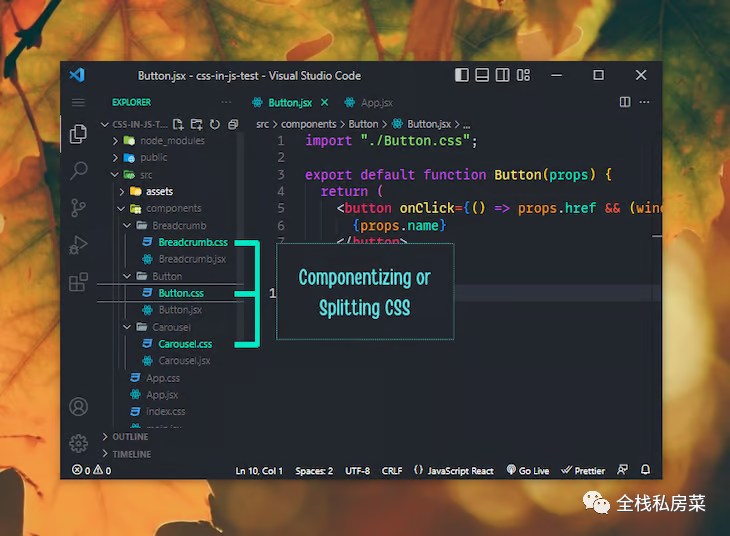This screenshot has height=536, width=730.
Task: Open the Search view in activity bar
Action: pyautogui.click(x=78, y=171)
